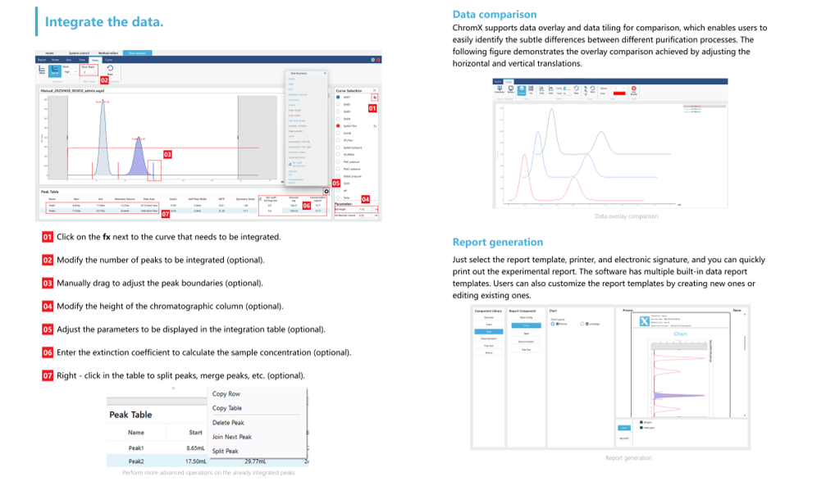Open Peak Table settings gear icon
Viewport: 835px width, 504px height.
326,191
